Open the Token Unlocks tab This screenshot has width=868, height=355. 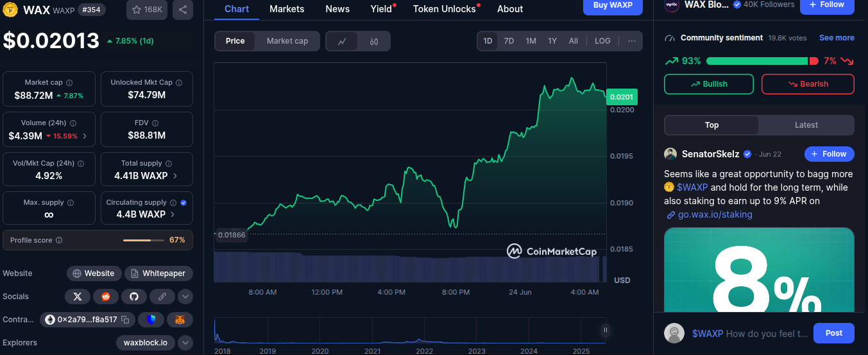[445, 9]
